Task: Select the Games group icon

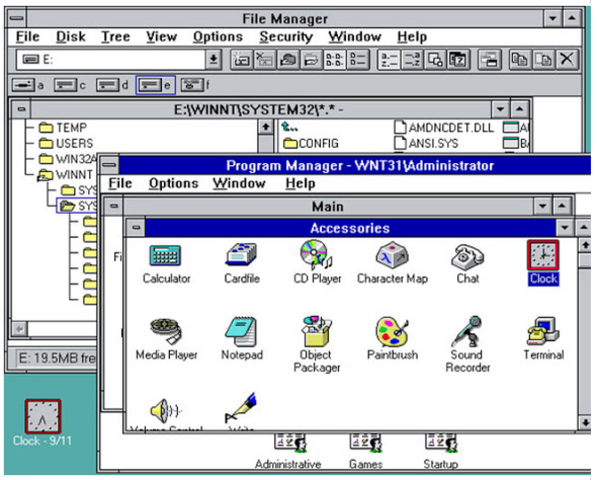Action: click(366, 442)
